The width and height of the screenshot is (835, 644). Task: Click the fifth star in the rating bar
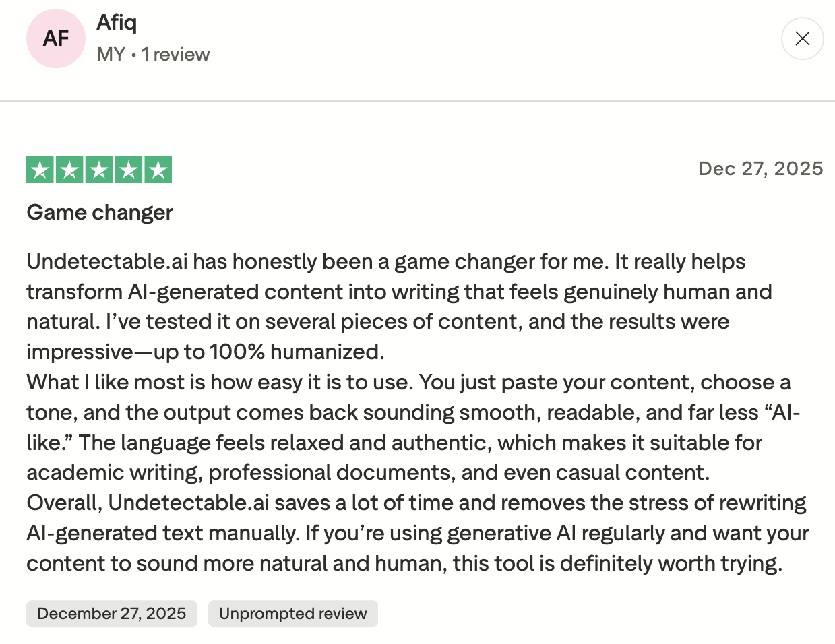(x=157, y=169)
